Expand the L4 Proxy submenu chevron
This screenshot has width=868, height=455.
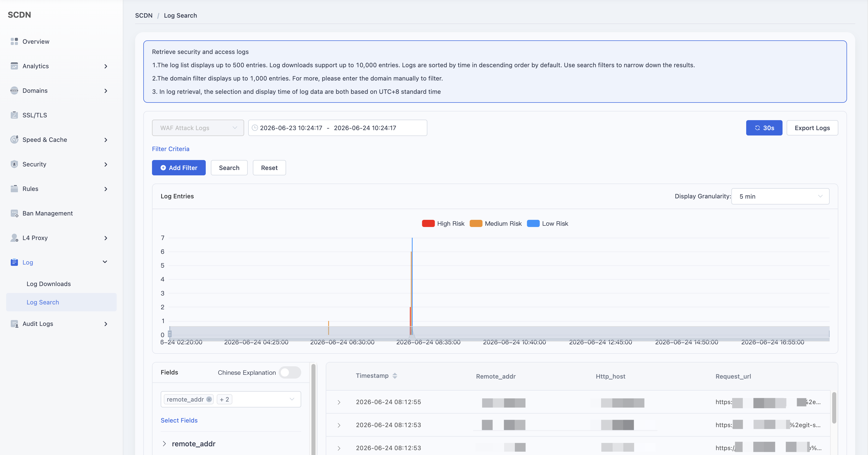106,238
